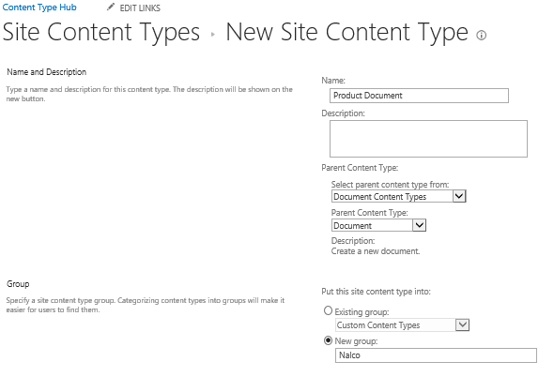Open the Document Content Types dropdown
The width and height of the screenshot is (554, 392).
click(x=398, y=196)
